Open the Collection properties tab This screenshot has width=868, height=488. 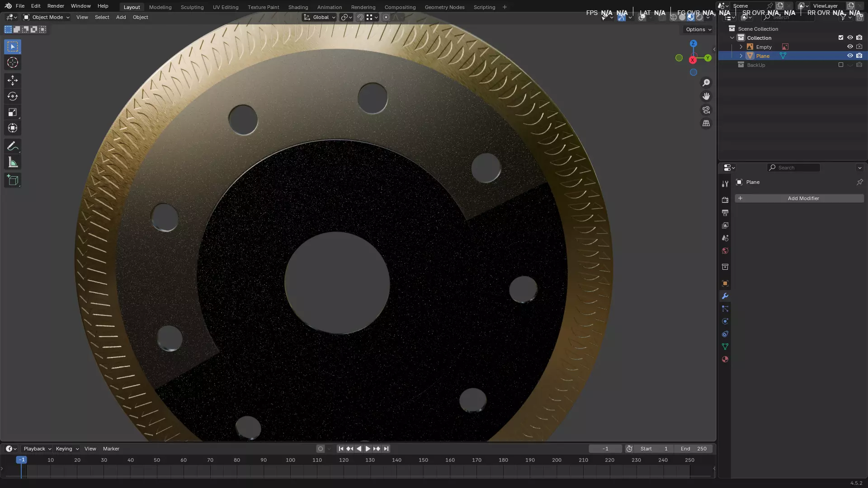coord(725,267)
